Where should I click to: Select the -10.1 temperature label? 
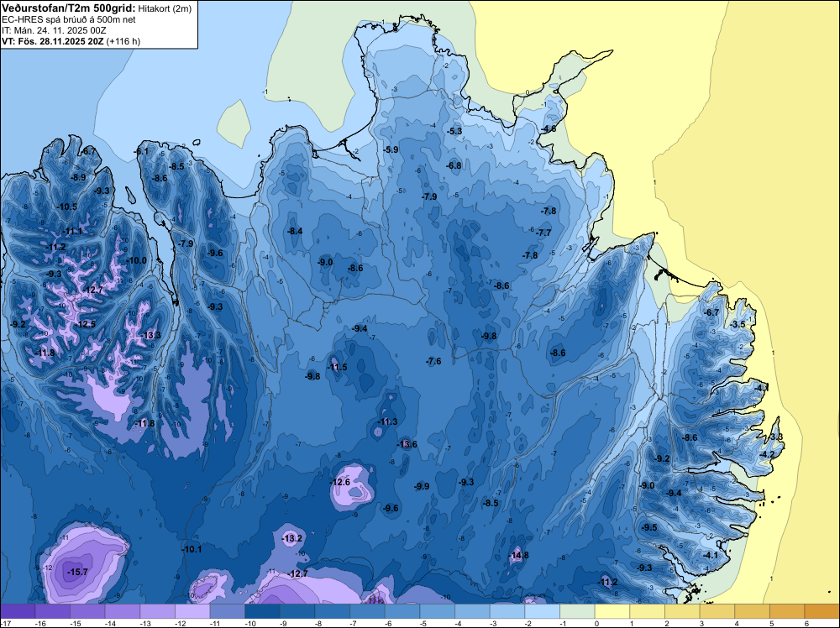click(x=192, y=549)
